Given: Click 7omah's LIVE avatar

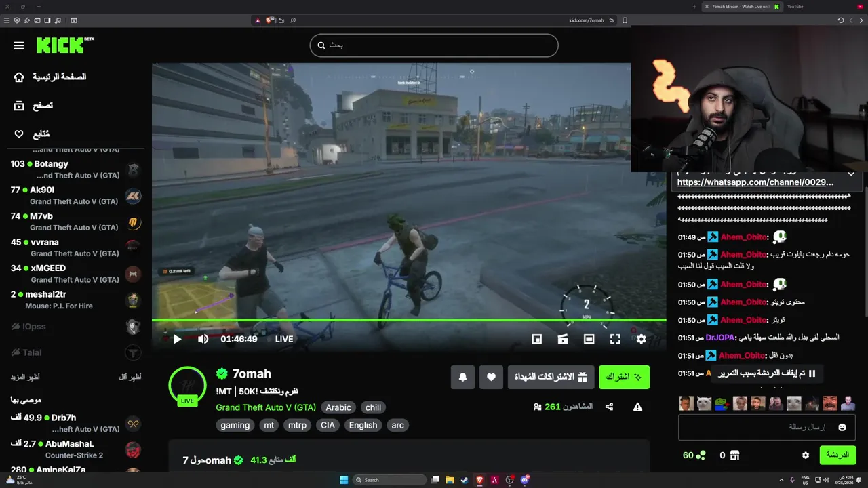Looking at the screenshot, I should pos(187,386).
